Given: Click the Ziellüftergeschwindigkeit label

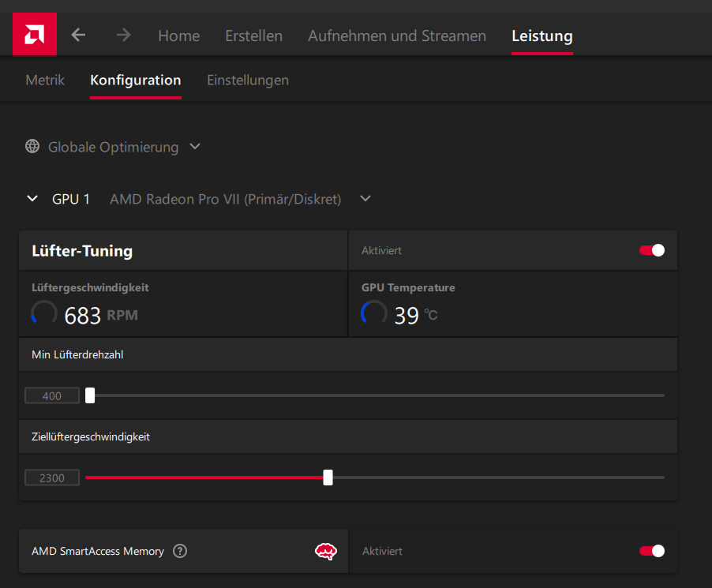Looking at the screenshot, I should (90, 436).
